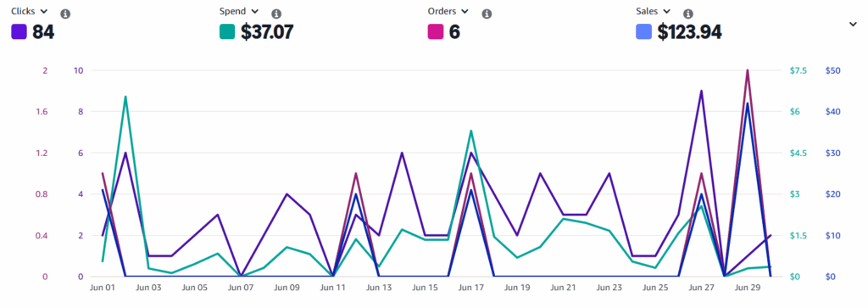Click the Jun 15 x-axis label
The height and width of the screenshot is (308, 868).
[426, 288]
